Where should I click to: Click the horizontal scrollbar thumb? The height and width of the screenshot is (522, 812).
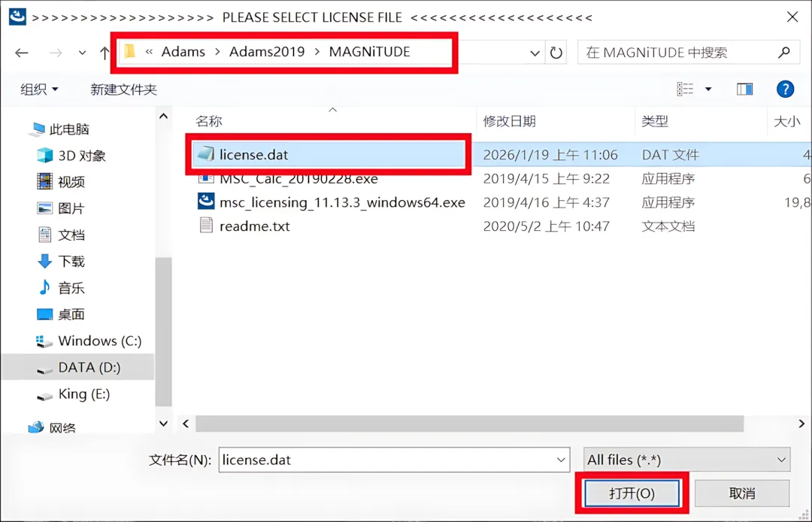(469, 423)
